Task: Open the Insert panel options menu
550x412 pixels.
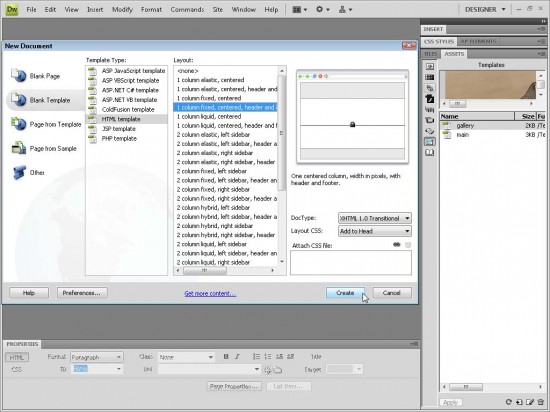Action: pos(541,29)
